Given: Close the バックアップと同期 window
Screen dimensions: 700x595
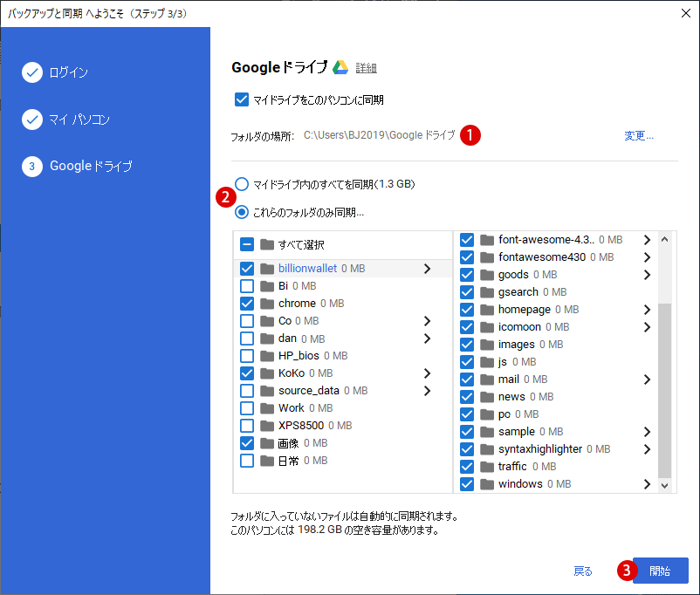Looking at the screenshot, I should tap(686, 13).
